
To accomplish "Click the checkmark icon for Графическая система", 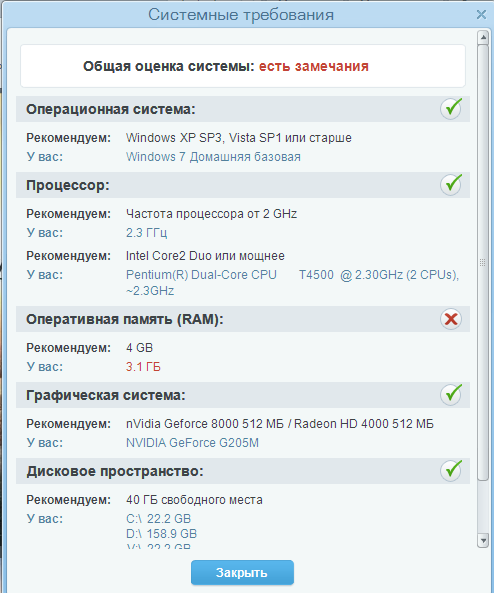I will (x=451, y=395).
